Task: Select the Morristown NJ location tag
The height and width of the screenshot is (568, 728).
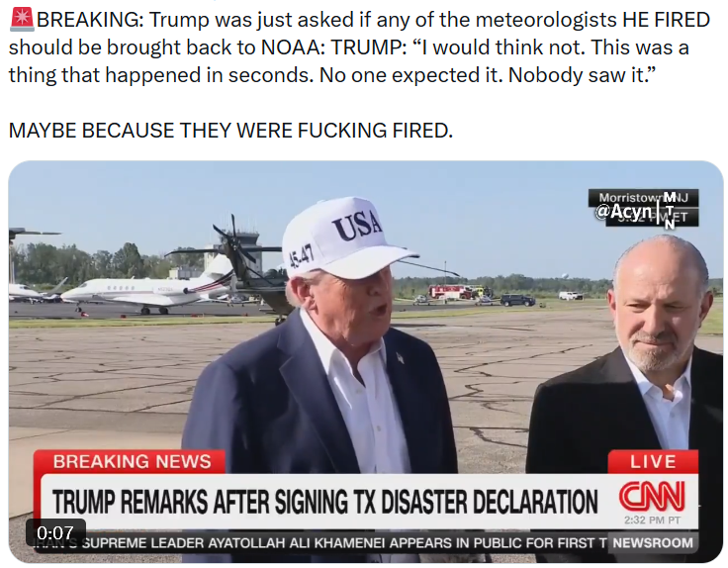Action: pos(643,197)
